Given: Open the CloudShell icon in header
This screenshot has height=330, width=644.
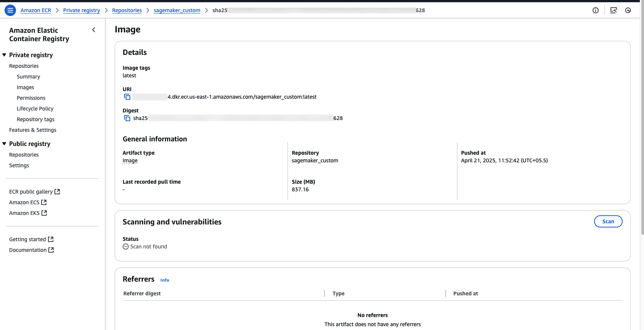Looking at the screenshot, I should point(614,10).
